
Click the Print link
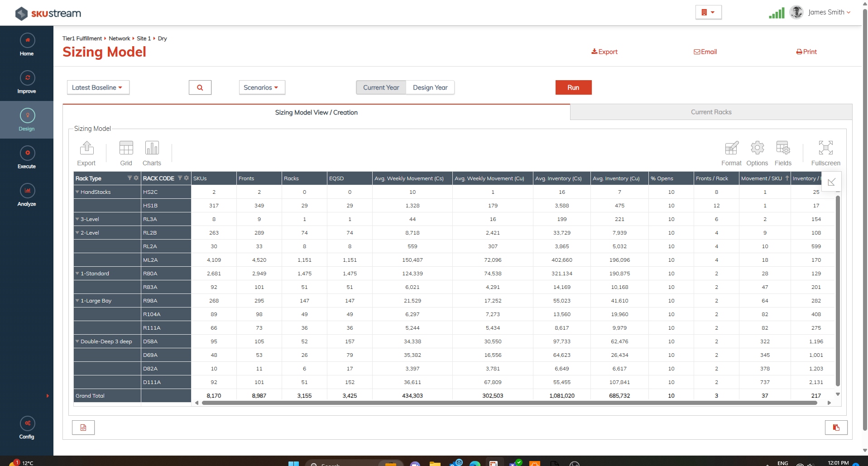(x=806, y=52)
